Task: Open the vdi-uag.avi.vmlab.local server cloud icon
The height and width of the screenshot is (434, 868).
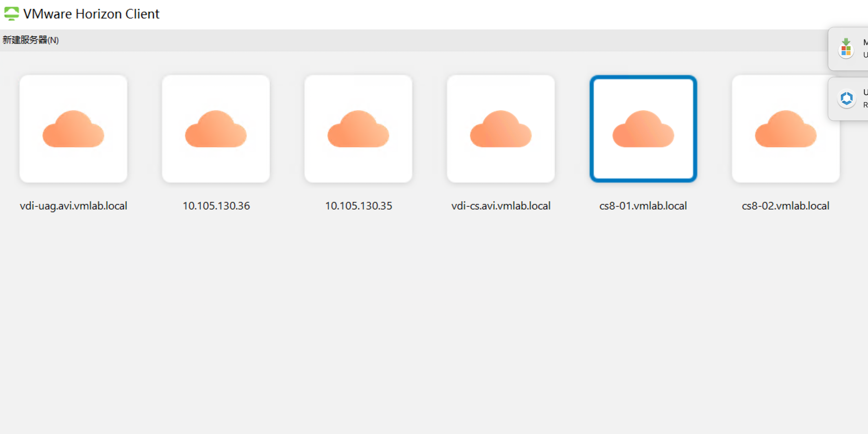Action: pyautogui.click(x=73, y=129)
